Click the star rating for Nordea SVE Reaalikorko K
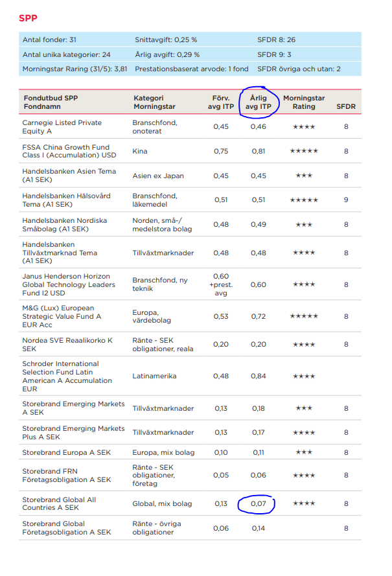Viewport: 392px width, 576px height. 304,344
